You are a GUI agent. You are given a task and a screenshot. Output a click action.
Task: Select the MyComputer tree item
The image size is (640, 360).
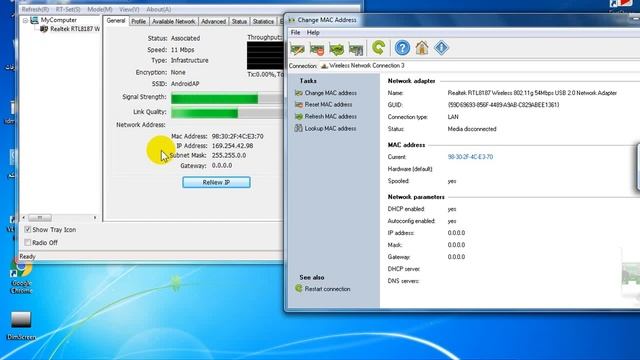pyautogui.click(x=58, y=20)
